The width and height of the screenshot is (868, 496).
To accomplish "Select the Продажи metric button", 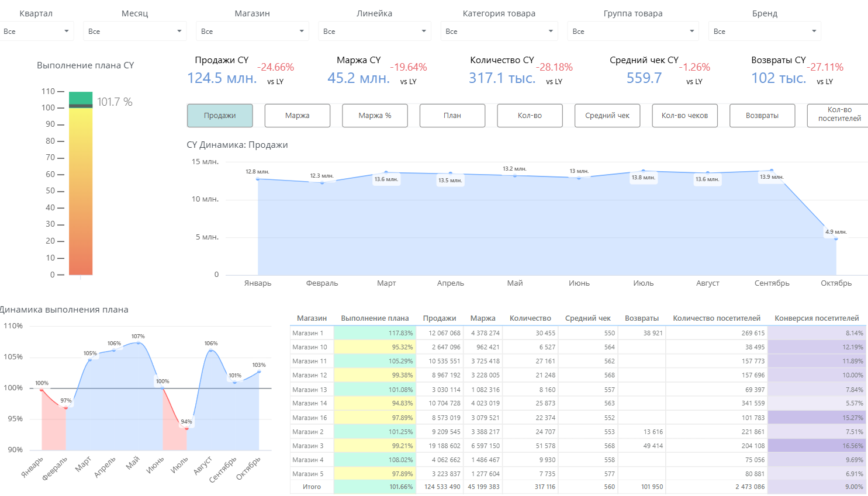I will (220, 116).
